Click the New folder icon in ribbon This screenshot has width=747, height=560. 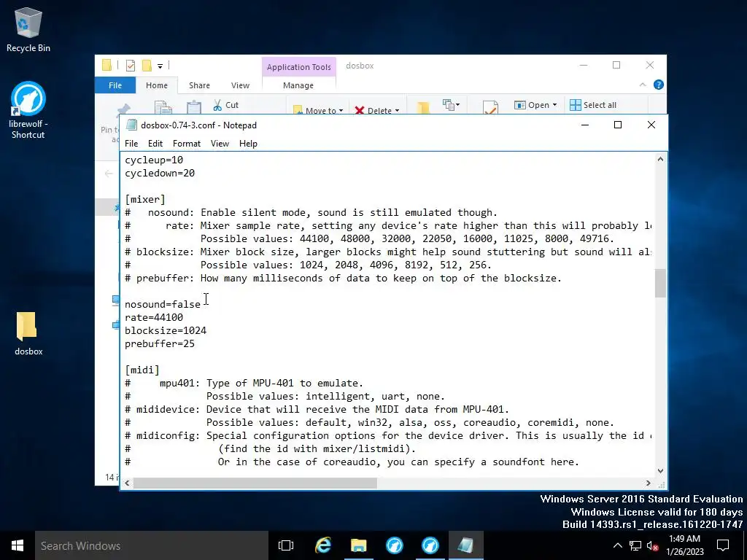(423, 107)
